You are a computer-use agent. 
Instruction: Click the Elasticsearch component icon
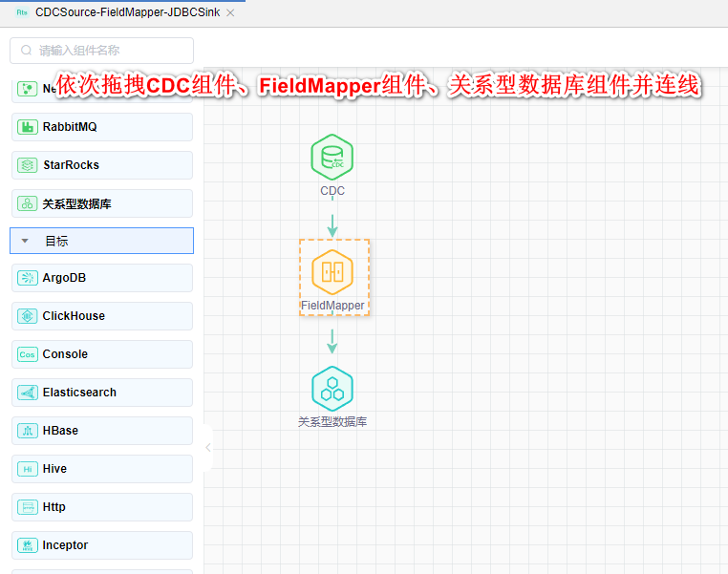pyautogui.click(x=28, y=393)
